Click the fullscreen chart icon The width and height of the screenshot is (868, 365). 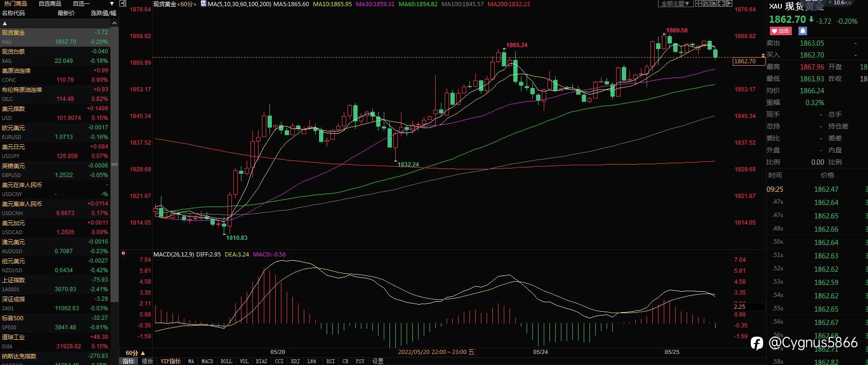(721, 3)
